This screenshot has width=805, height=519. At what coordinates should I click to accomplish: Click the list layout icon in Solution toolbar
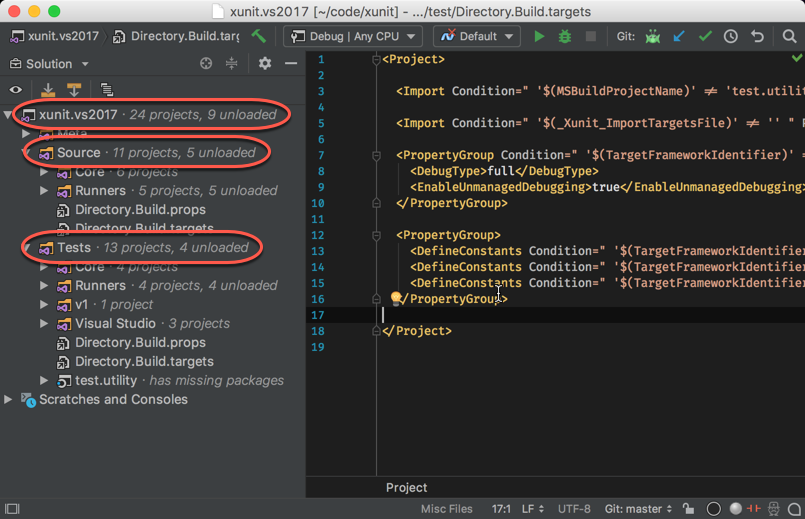coord(107,90)
